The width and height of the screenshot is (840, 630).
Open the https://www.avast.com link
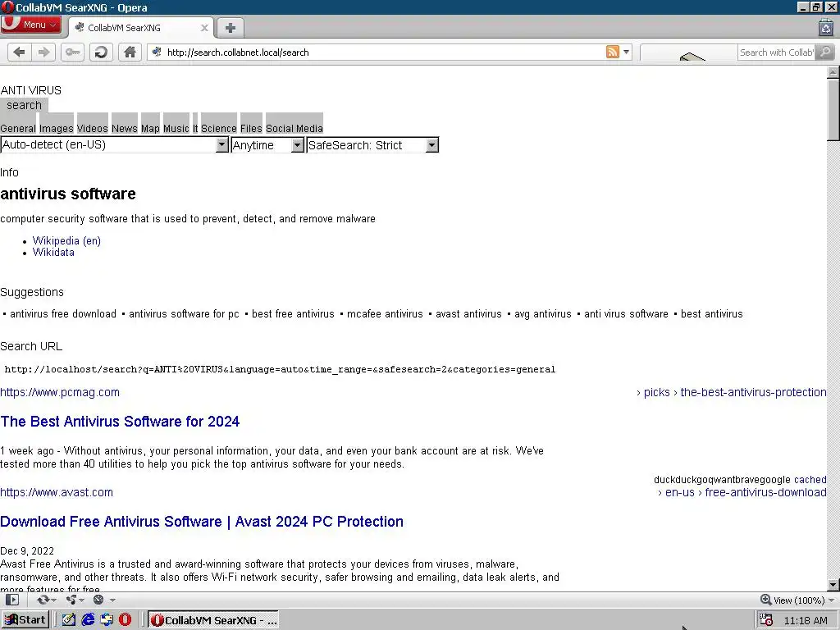point(57,492)
